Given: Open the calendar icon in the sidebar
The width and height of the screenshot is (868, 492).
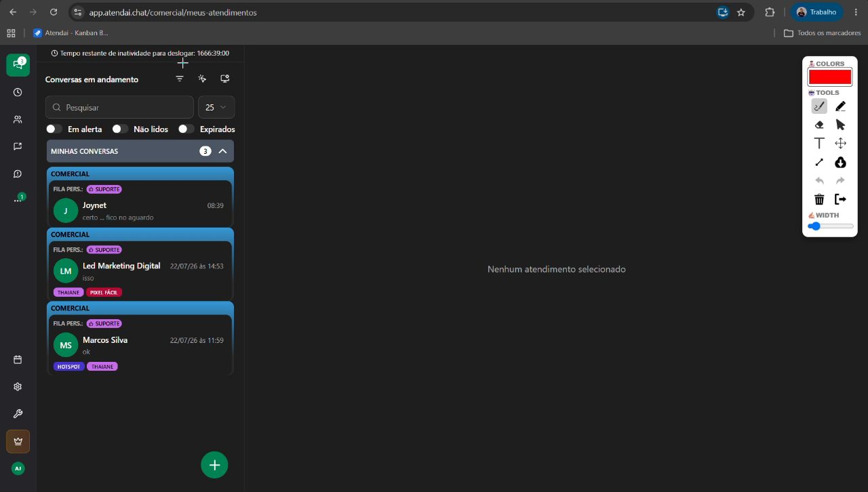Looking at the screenshot, I should pos(18,360).
